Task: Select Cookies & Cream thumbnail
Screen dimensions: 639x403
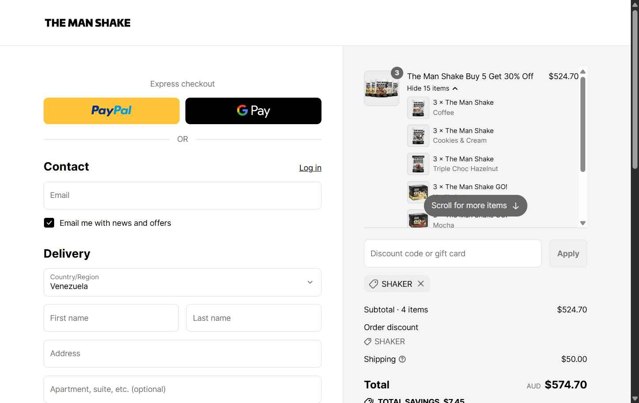Action: pyautogui.click(x=418, y=136)
